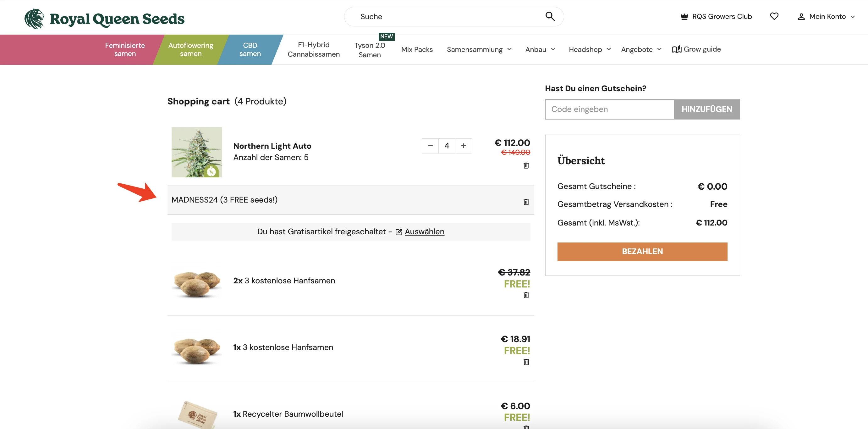The image size is (868, 429).
Task: Click the MADNESS24 (3 FREE seeds!) text
Action: click(x=224, y=200)
